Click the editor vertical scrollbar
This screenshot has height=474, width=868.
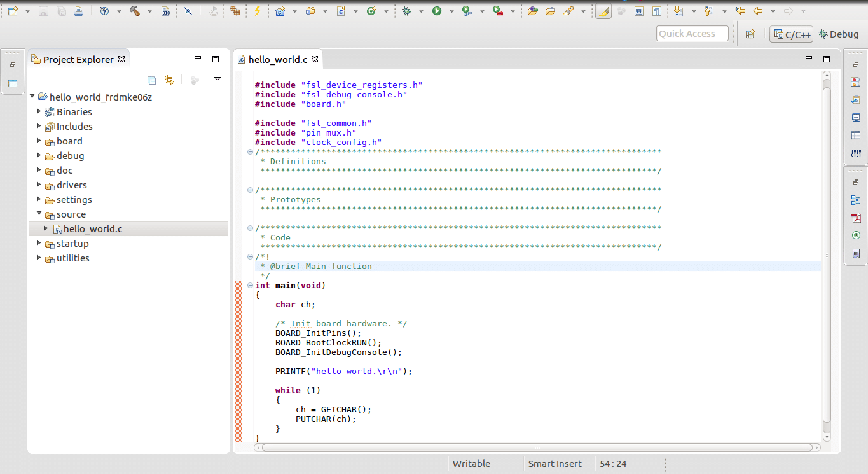(x=827, y=254)
